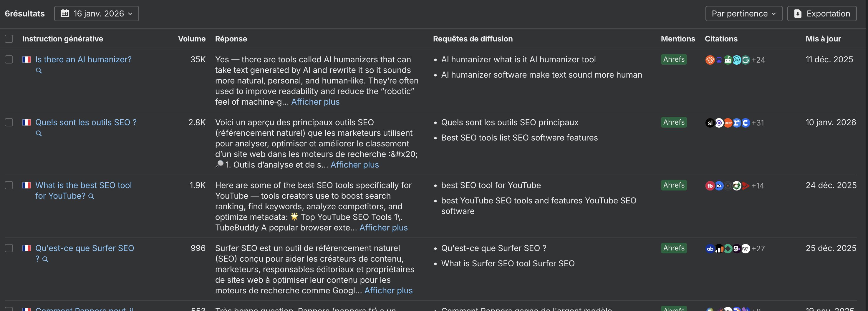Sort by the 'Volume' column header

192,39
